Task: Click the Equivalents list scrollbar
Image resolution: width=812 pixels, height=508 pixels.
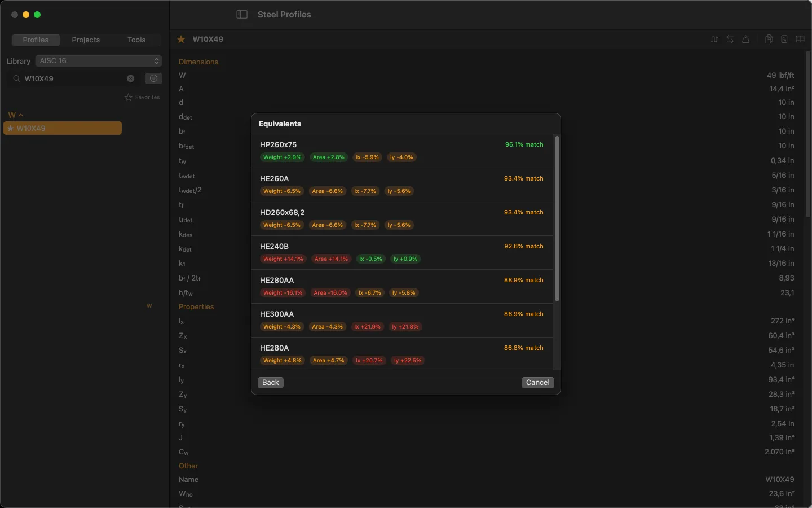Action: (557, 218)
